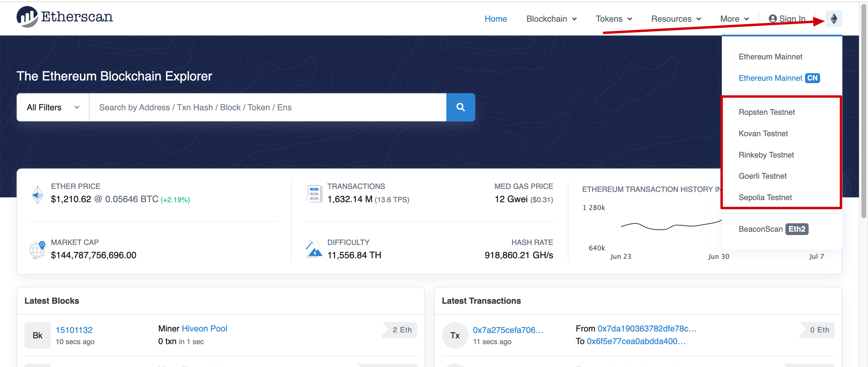Click the Difficulty pickaxe mountain icon

click(x=314, y=249)
